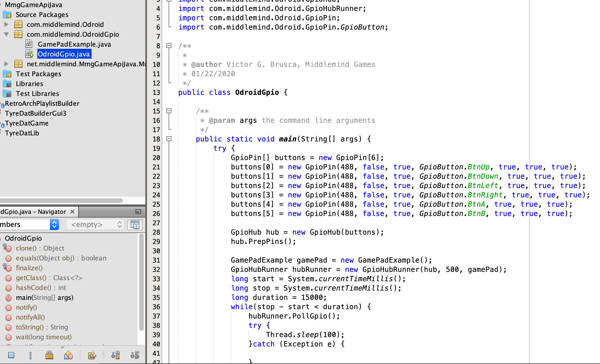Toggle the show fields vertical-bar filter
This screenshot has width=600, height=364.
click(x=30, y=355)
